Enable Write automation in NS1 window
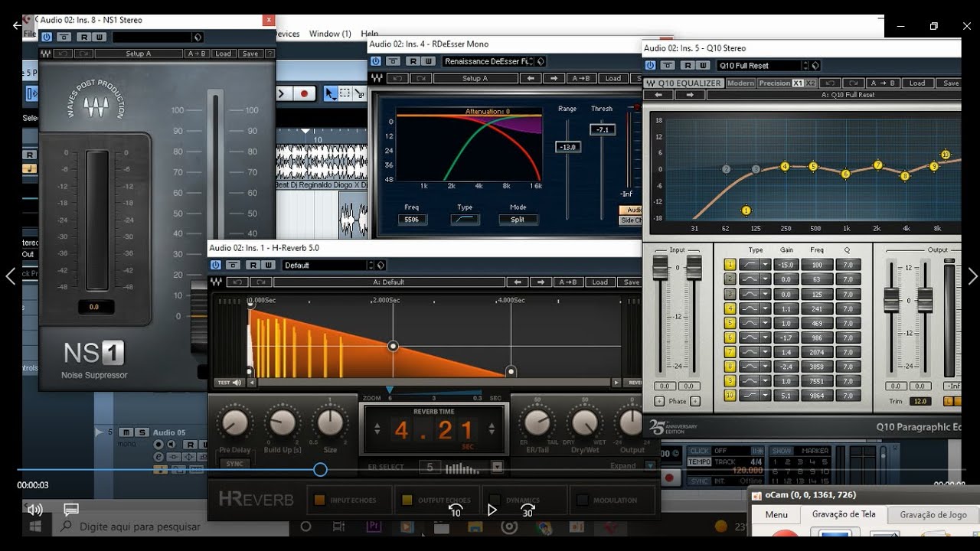 (99, 37)
